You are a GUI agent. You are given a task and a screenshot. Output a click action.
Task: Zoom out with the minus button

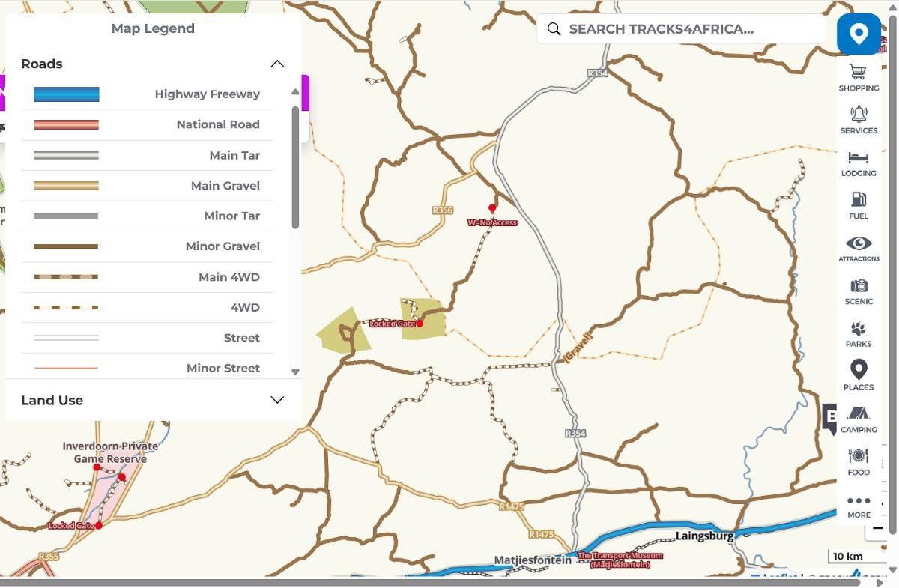(877, 529)
